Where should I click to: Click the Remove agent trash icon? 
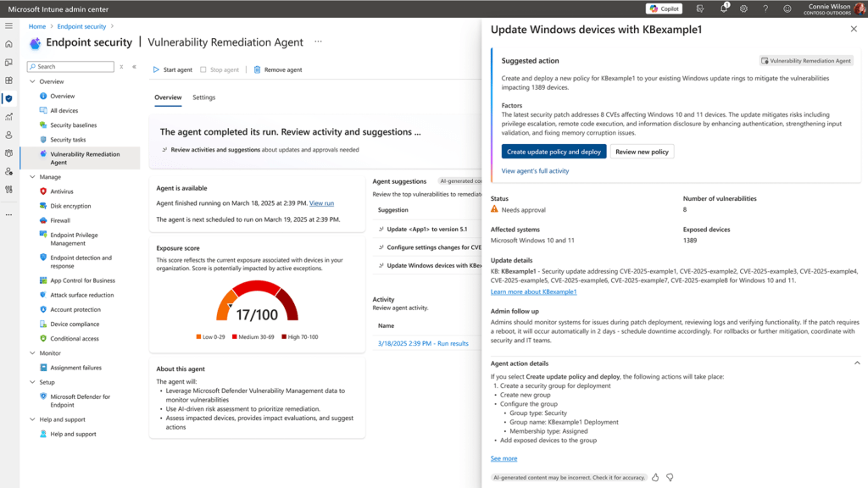[258, 70]
